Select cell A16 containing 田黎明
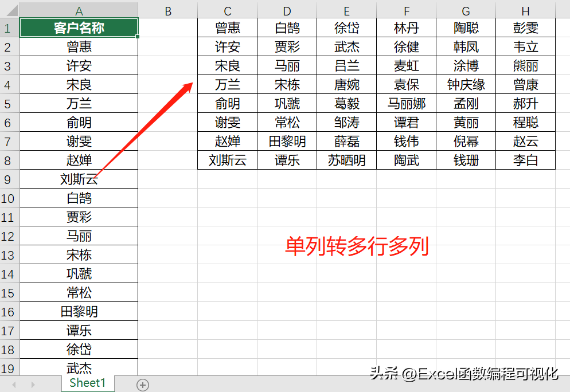This screenshot has width=570, height=392. pos(79,311)
